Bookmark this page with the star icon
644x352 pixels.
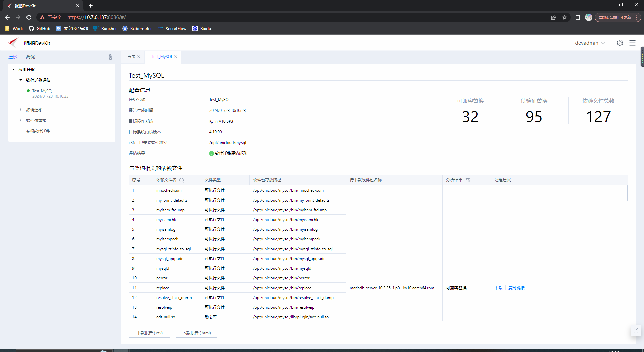click(565, 17)
